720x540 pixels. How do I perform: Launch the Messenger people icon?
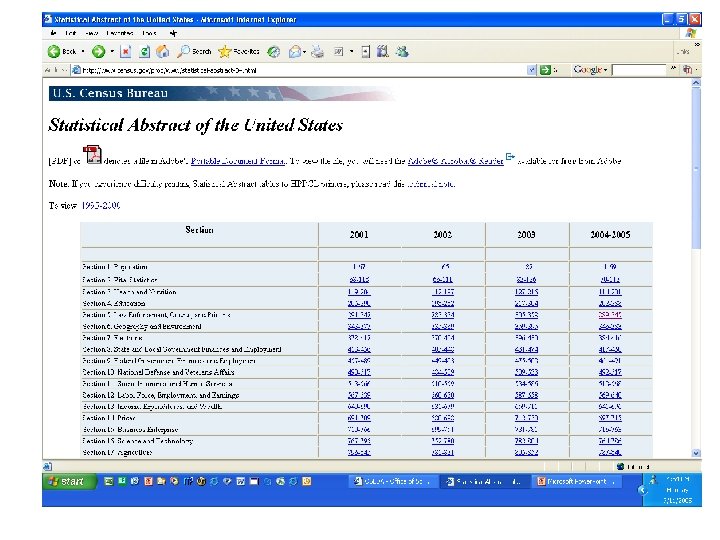tap(402, 51)
